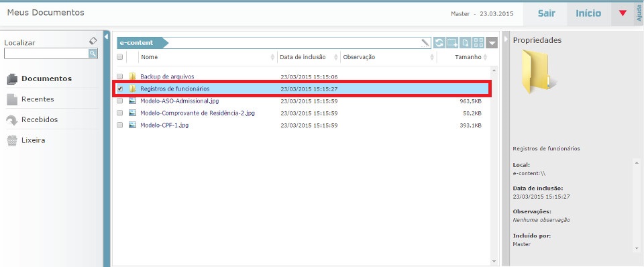Toggle the select-all header checkbox

(x=120, y=57)
